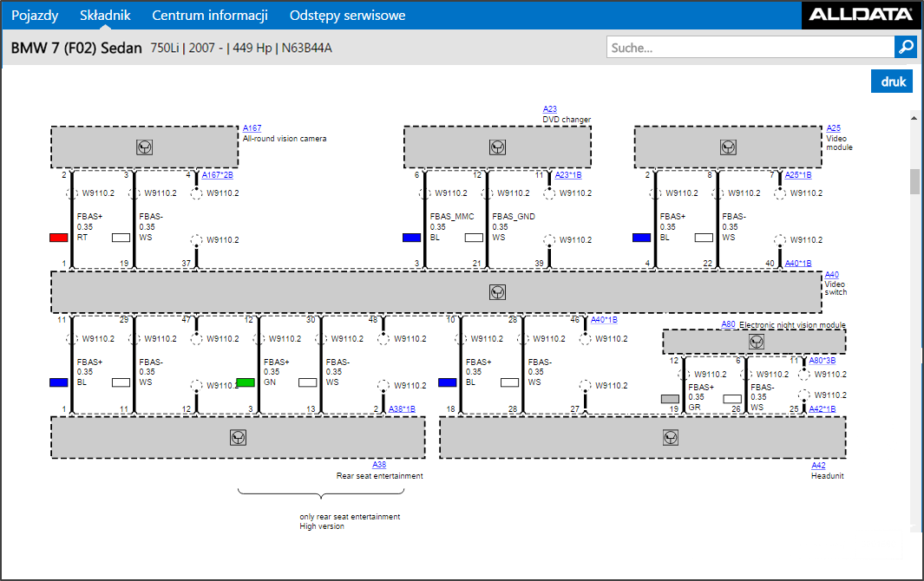Screen dimensions: 924x581
Task: Click the ALLDATA logo
Action: (x=861, y=15)
